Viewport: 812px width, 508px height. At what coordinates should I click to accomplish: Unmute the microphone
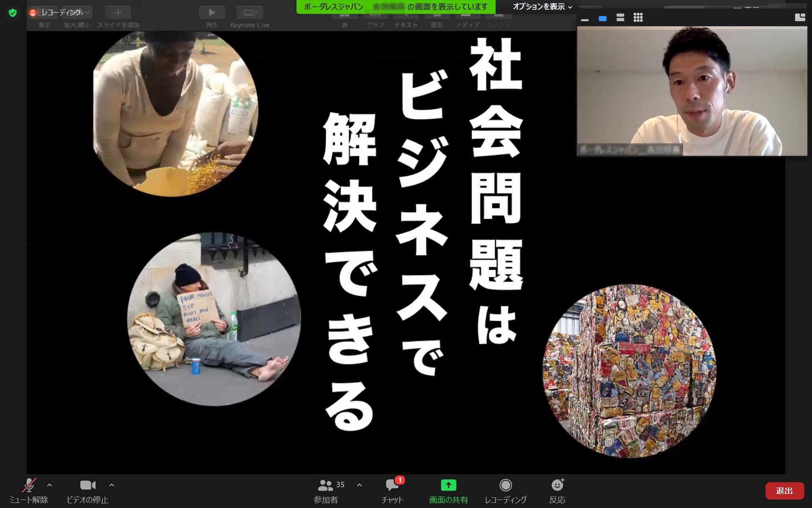(29, 486)
